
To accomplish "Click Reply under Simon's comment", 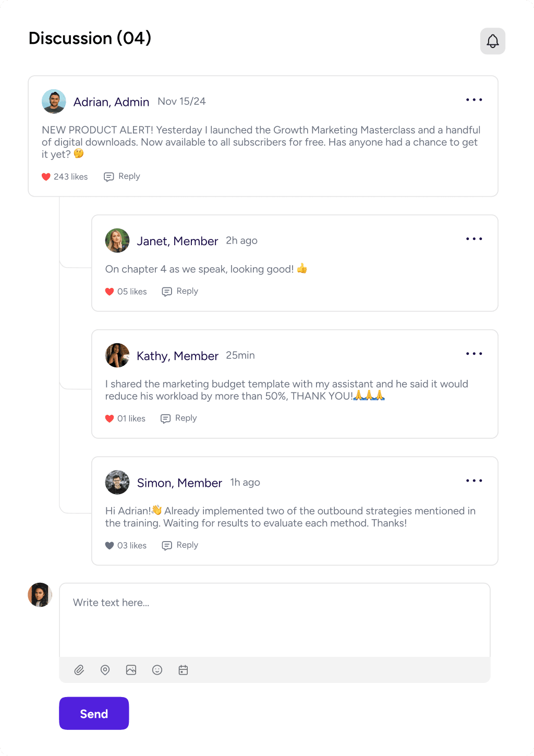I will tap(180, 545).
